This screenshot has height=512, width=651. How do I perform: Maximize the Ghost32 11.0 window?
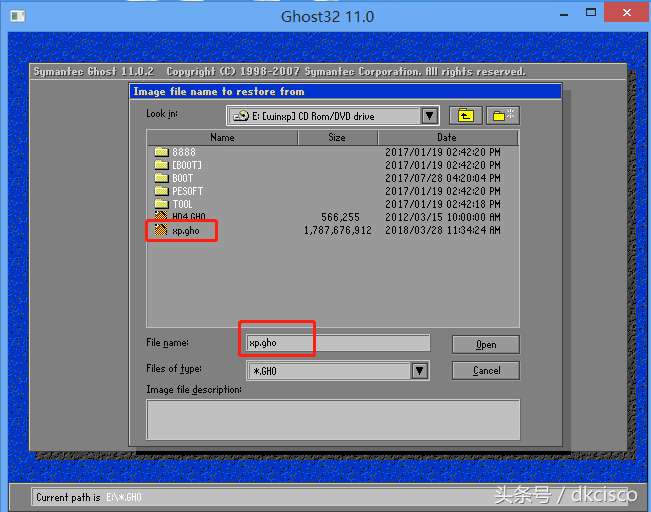(x=591, y=12)
